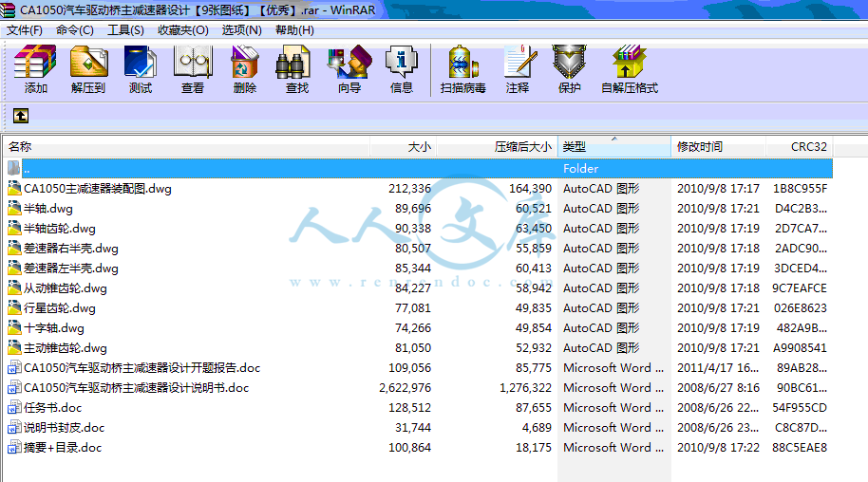Select 半轴.dwg file

tap(48, 209)
